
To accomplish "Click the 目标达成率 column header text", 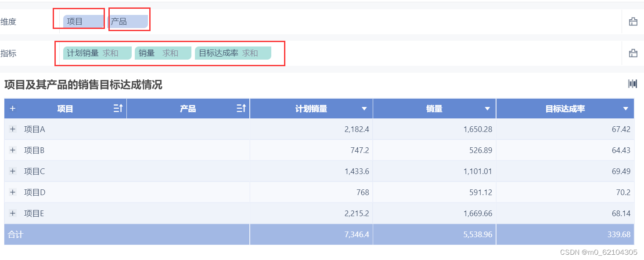I will 565,109.
